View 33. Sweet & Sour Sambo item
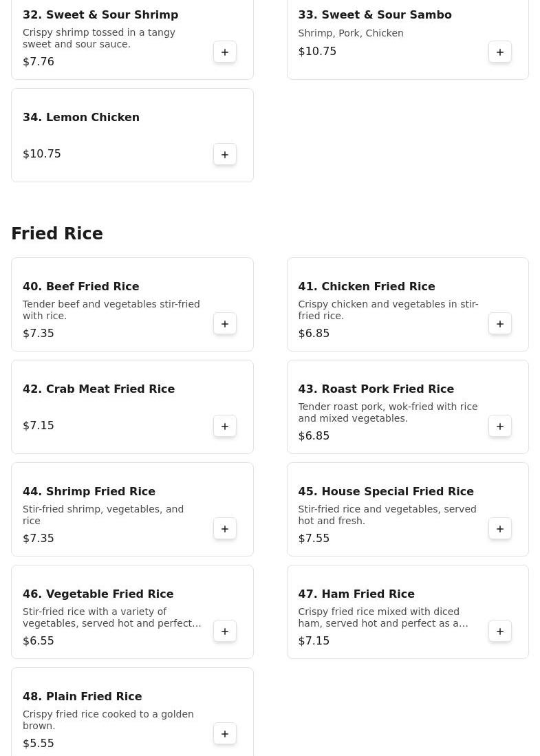 click(x=374, y=14)
